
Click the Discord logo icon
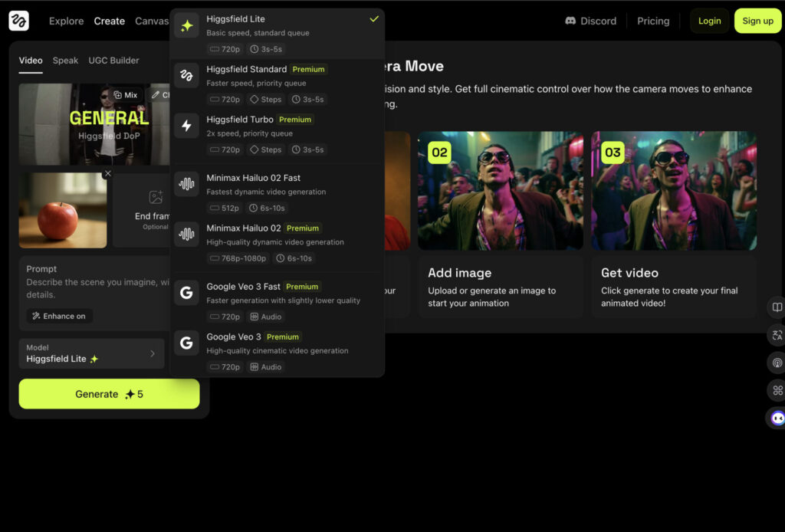[x=570, y=21]
